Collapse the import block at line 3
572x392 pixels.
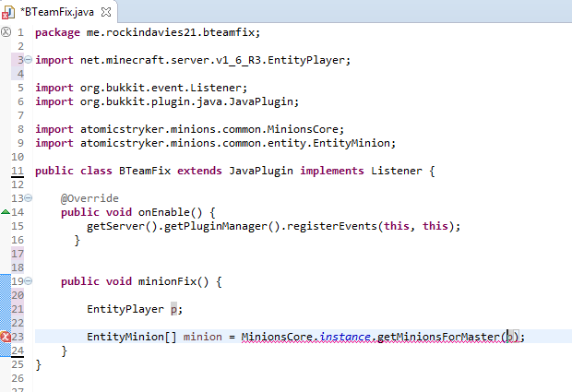tap(28, 60)
